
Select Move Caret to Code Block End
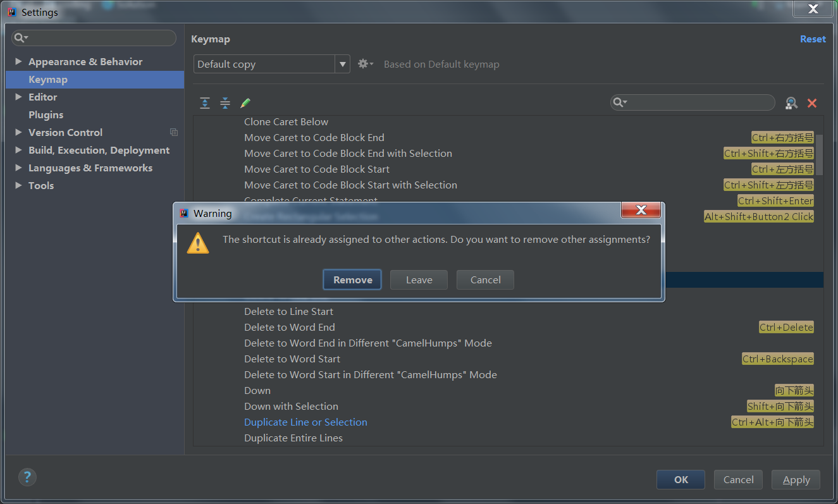point(314,137)
